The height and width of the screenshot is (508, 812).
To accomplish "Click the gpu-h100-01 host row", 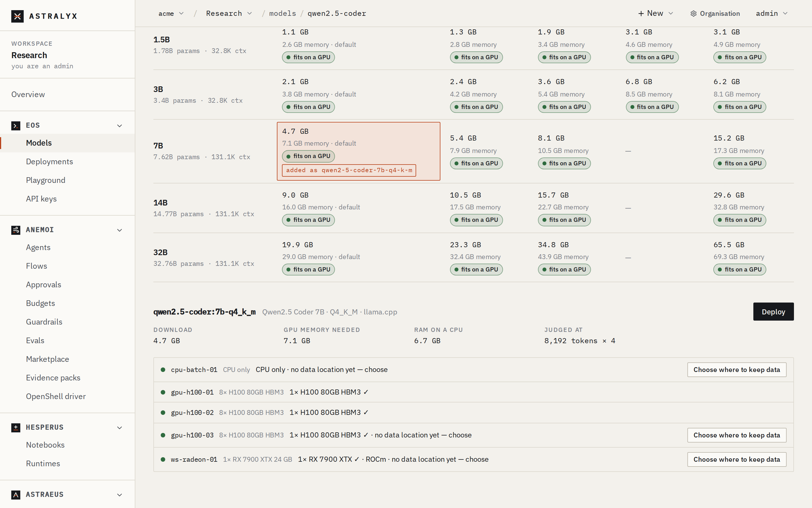I will (x=473, y=392).
